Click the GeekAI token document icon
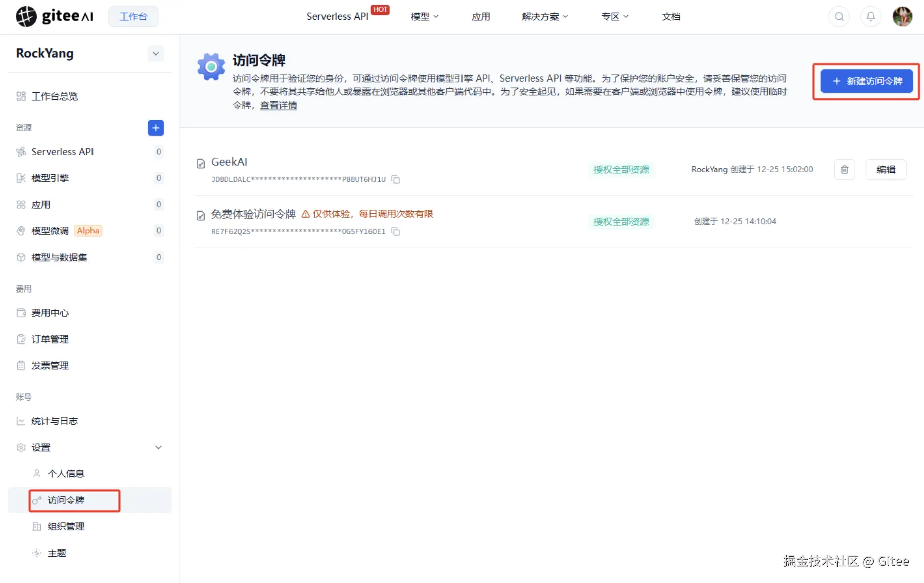This screenshot has height=583, width=924. point(201,163)
